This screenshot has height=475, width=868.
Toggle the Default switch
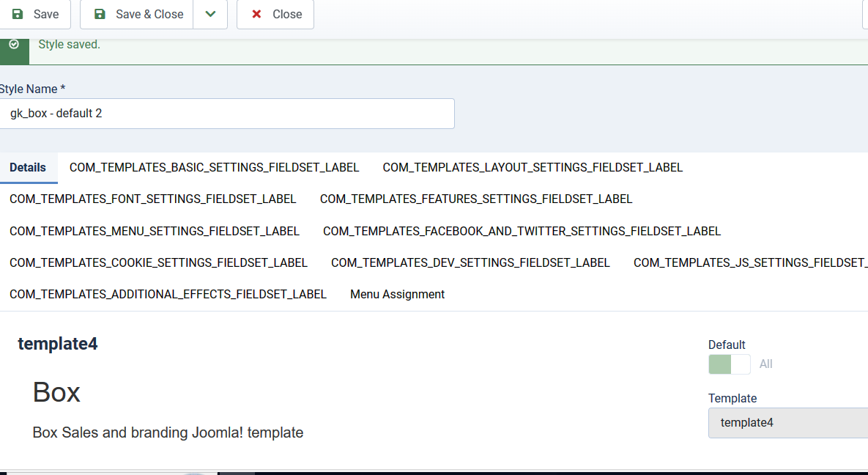729,364
